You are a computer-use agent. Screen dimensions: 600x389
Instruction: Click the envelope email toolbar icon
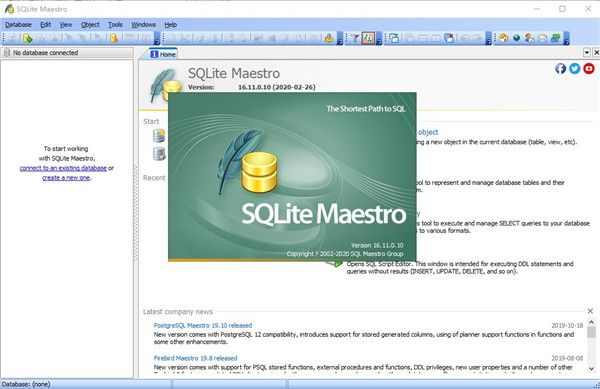[x=543, y=38]
